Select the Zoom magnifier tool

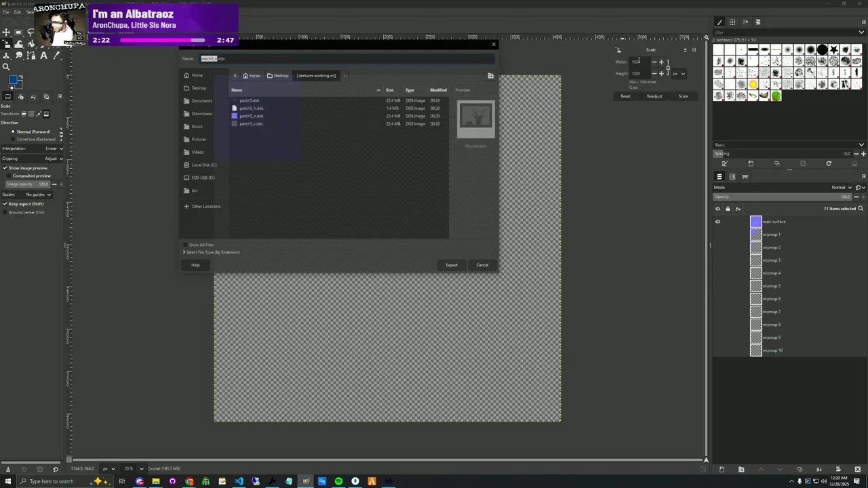[6, 66]
